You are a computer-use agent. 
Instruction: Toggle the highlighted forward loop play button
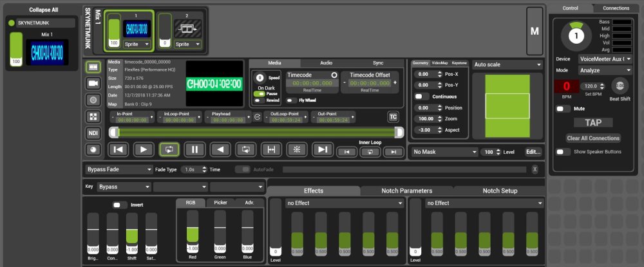click(169, 150)
